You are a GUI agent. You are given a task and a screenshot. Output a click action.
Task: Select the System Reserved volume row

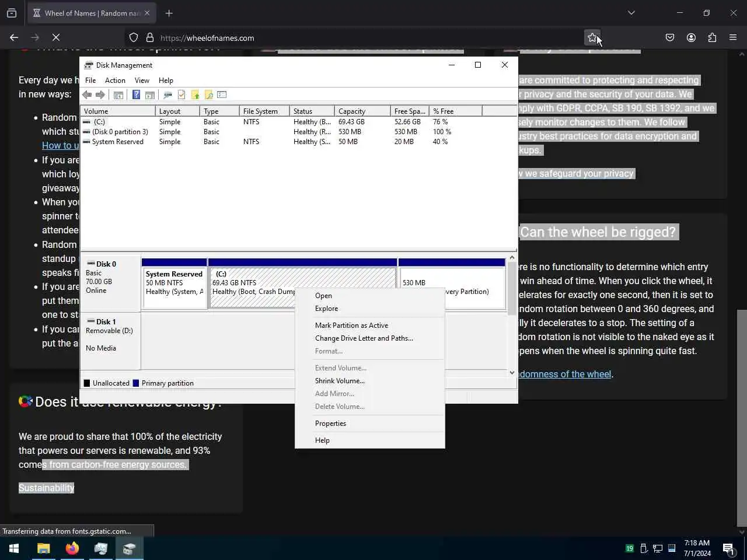(x=281, y=142)
